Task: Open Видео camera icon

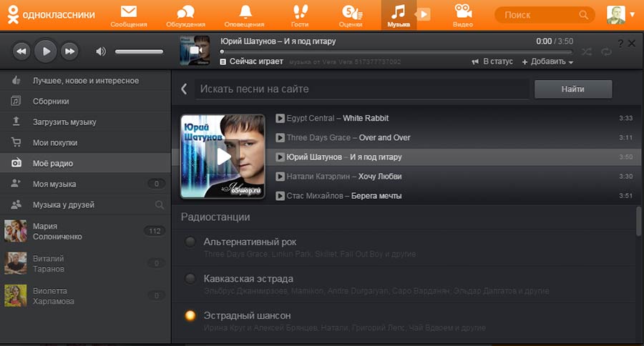Action: point(463,16)
